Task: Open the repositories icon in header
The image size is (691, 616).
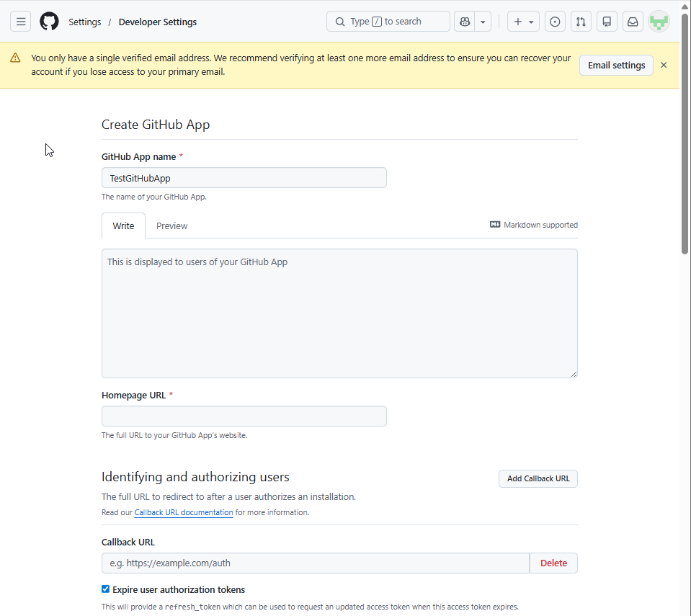Action: coord(607,22)
